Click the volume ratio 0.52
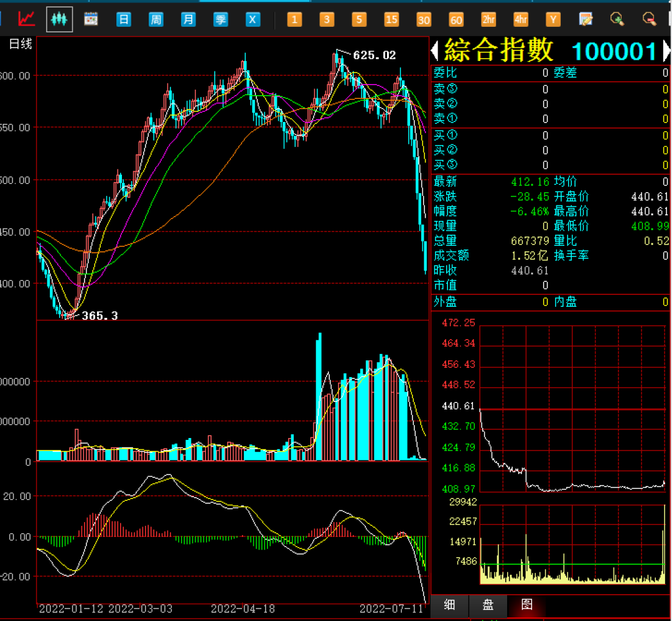672x621 pixels. pos(656,241)
